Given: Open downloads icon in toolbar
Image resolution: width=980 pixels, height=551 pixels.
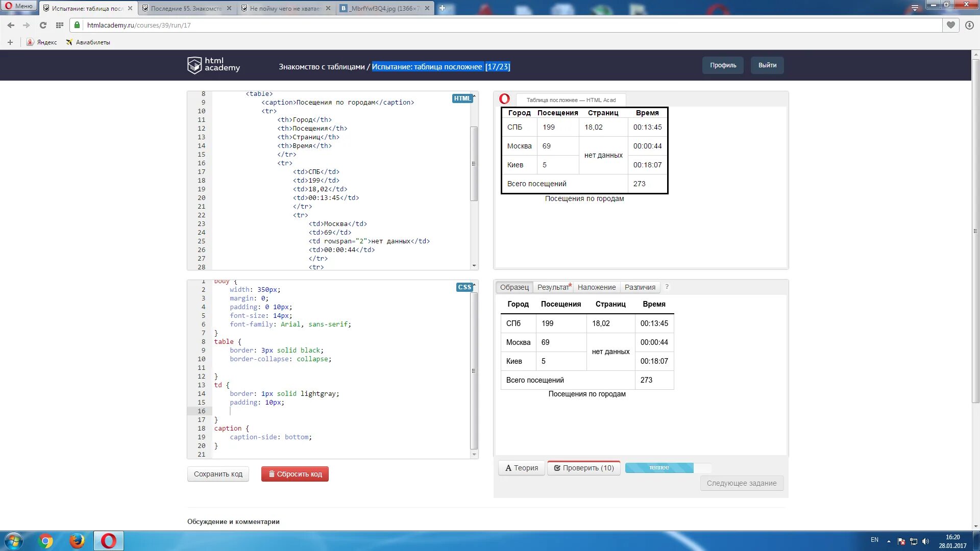Looking at the screenshot, I should click(x=969, y=25).
